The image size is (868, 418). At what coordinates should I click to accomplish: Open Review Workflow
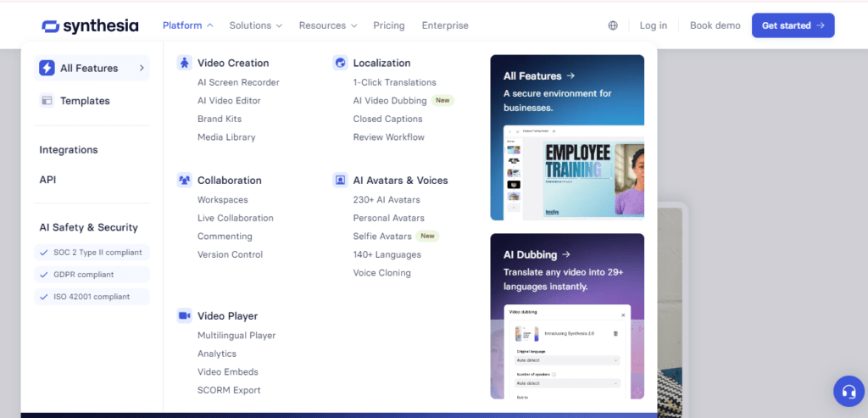coord(388,137)
